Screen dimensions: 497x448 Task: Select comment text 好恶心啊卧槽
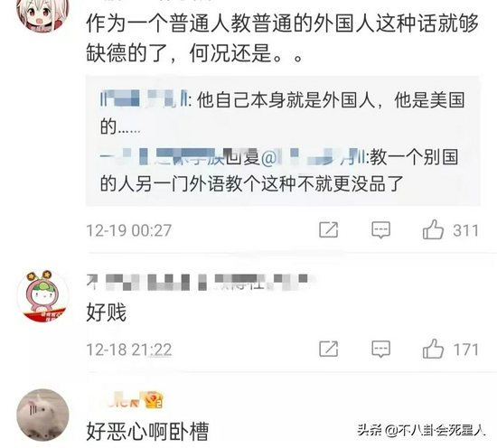[147, 431]
